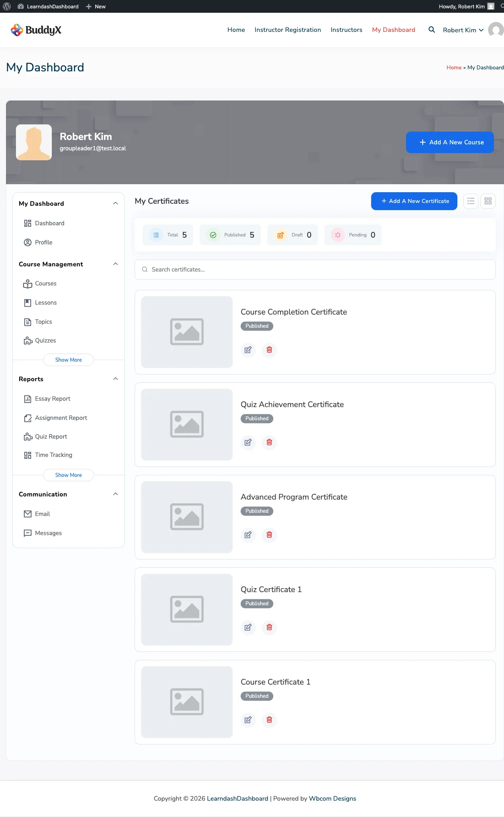Click New in the admin bar
Image resolution: width=504 pixels, height=817 pixels.
[96, 6]
